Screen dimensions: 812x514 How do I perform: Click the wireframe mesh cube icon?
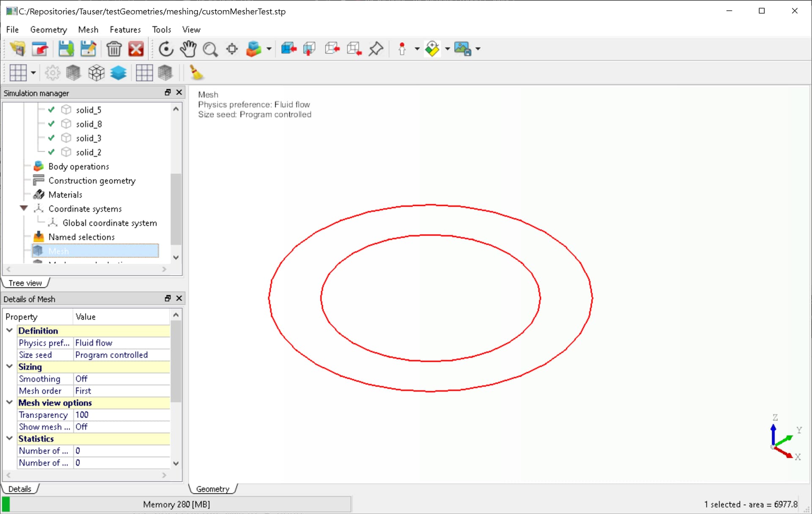[96, 73]
